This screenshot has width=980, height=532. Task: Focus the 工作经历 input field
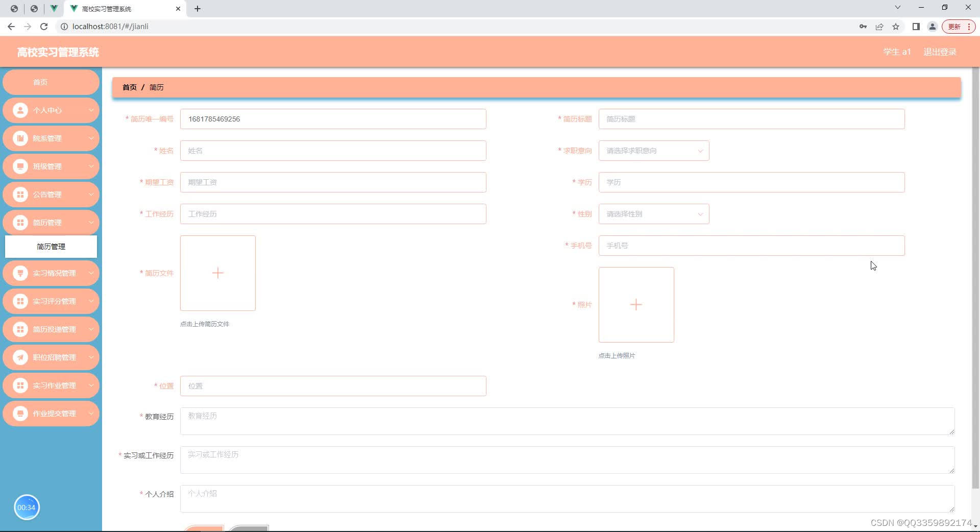tap(333, 214)
